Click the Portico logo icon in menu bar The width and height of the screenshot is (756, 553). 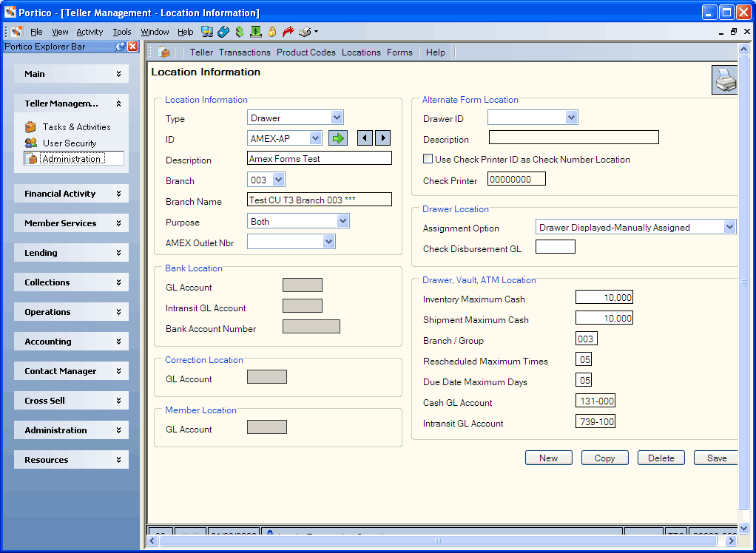(x=17, y=32)
